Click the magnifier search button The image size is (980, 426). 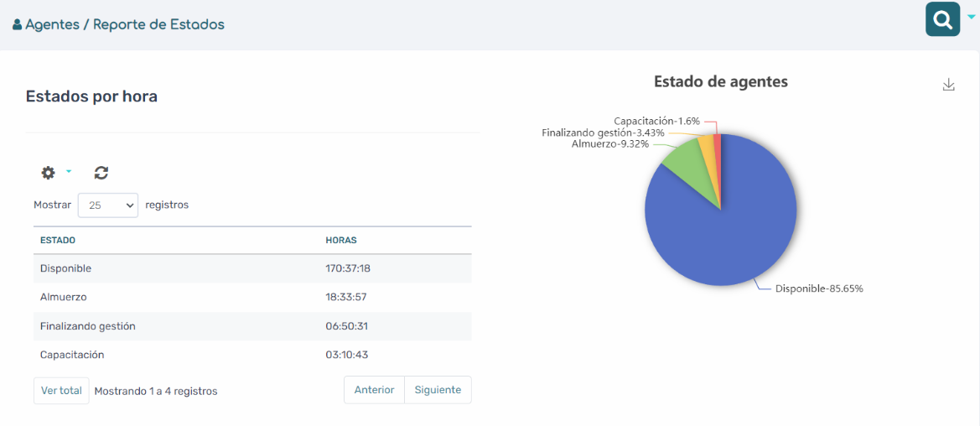[942, 19]
